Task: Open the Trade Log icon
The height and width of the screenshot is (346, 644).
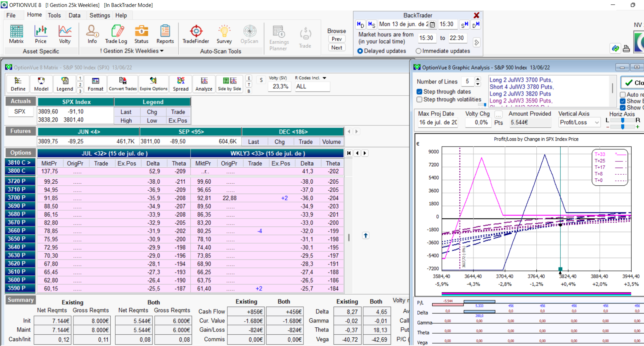Action: pyautogui.click(x=116, y=34)
